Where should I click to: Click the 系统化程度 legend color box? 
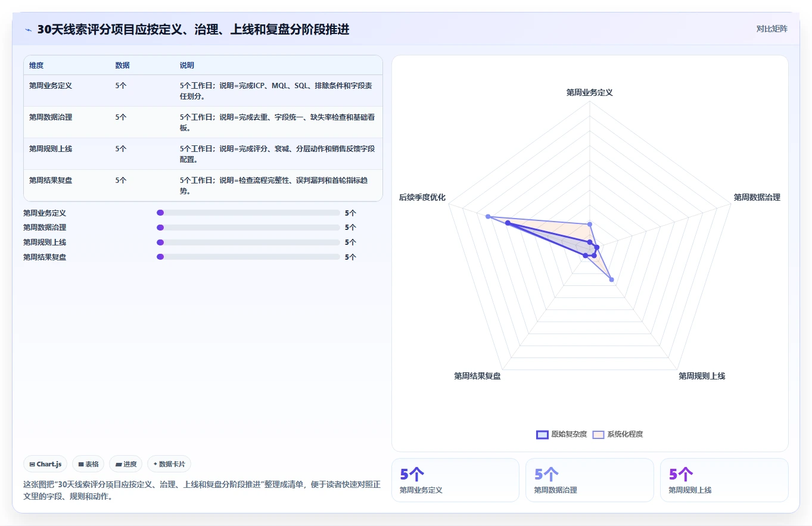coord(598,434)
